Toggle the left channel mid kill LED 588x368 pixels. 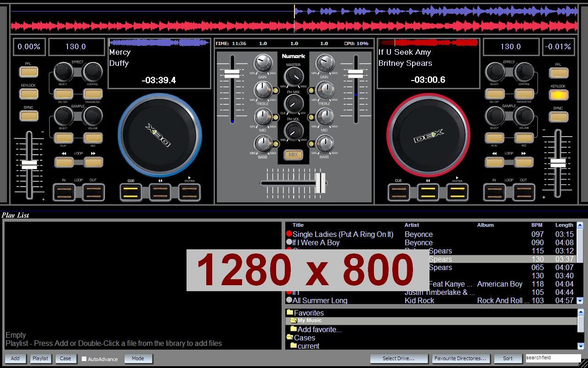(276, 118)
